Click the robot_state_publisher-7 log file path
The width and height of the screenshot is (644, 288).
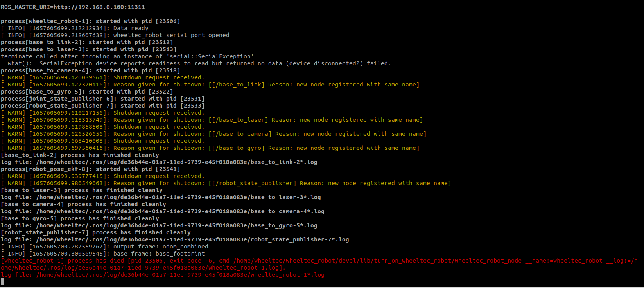[x=192, y=239]
